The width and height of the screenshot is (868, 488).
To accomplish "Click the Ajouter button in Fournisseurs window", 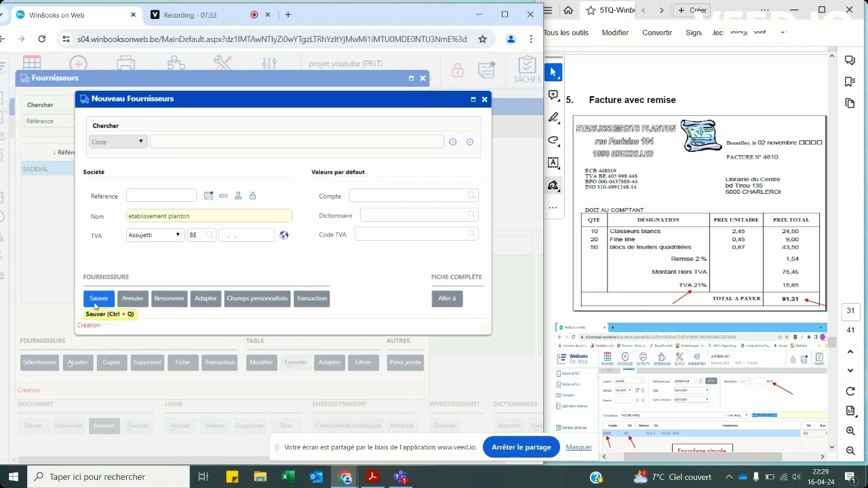I will coord(78,363).
